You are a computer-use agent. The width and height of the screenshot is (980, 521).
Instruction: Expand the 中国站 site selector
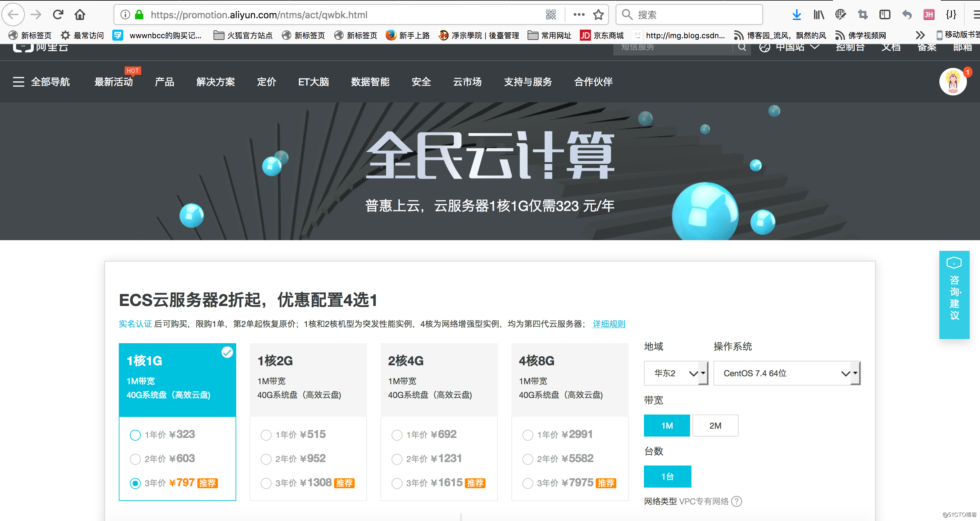pyautogui.click(x=789, y=47)
